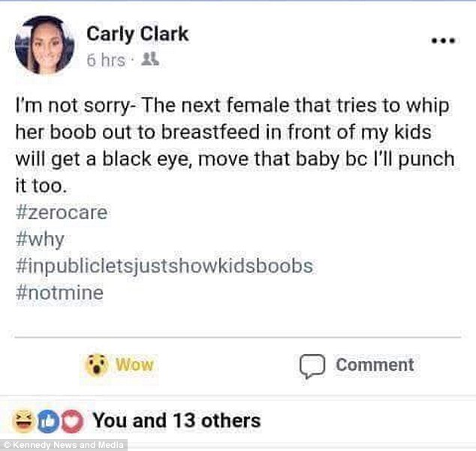Open the three-dot post options menu

[442, 40]
